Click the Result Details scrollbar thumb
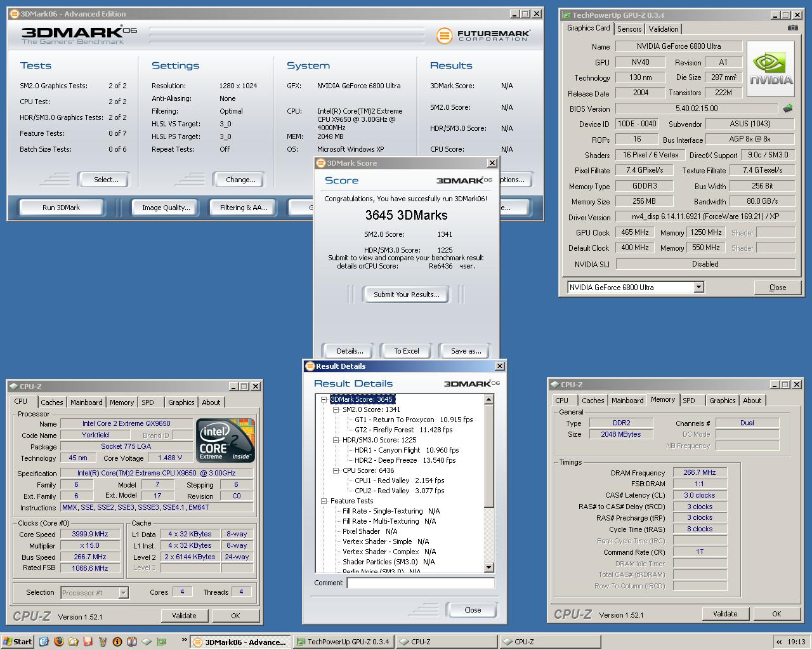This screenshot has width=812, height=650. (488, 456)
